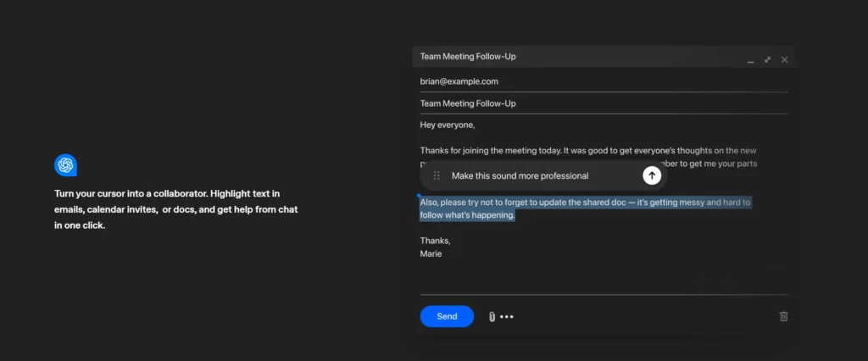Click the attachment paperclip icon
Viewport: 868px width, 361px height.
coord(491,317)
